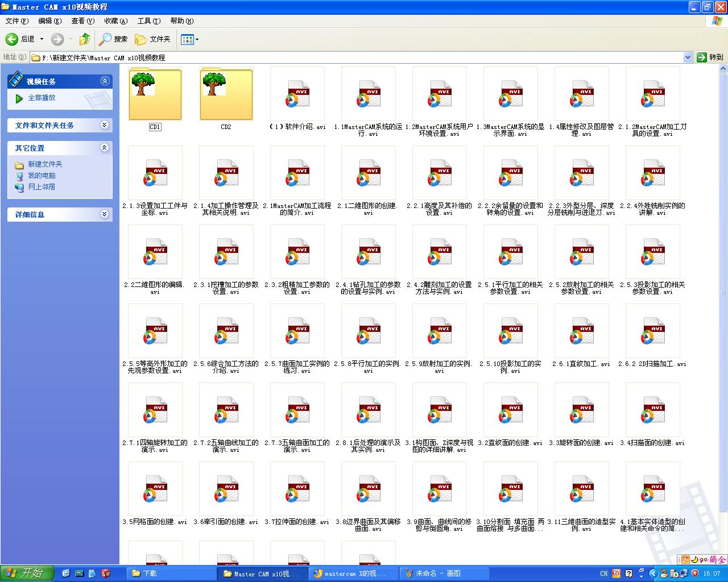Select file name 2.6.2 2D扫描加工.avi
728x582 pixels.
click(653, 364)
